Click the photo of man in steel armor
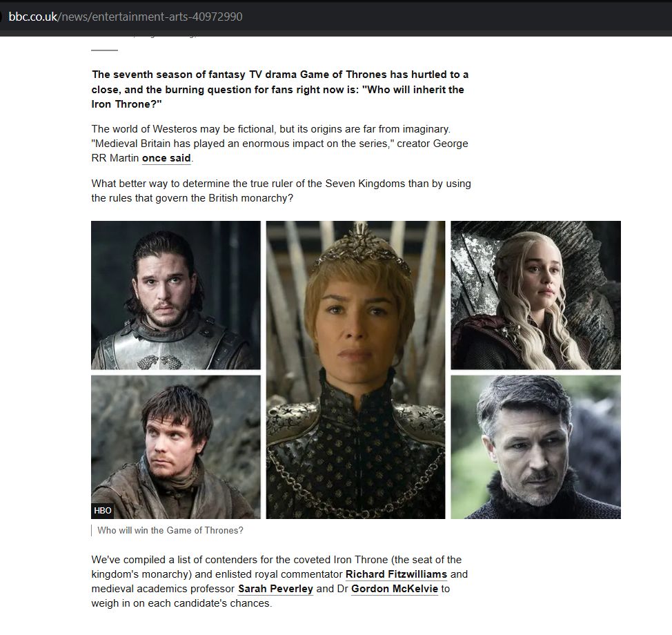672x635 pixels. point(176,295)
